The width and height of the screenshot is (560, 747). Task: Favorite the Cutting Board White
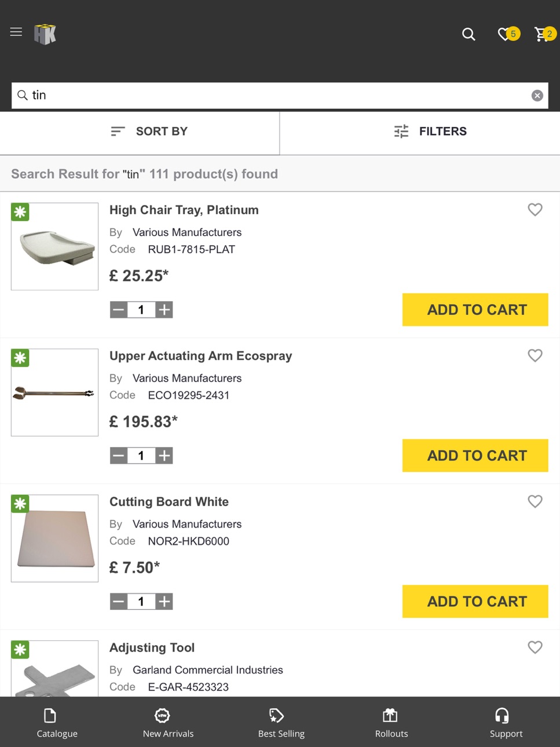(535, 501)
